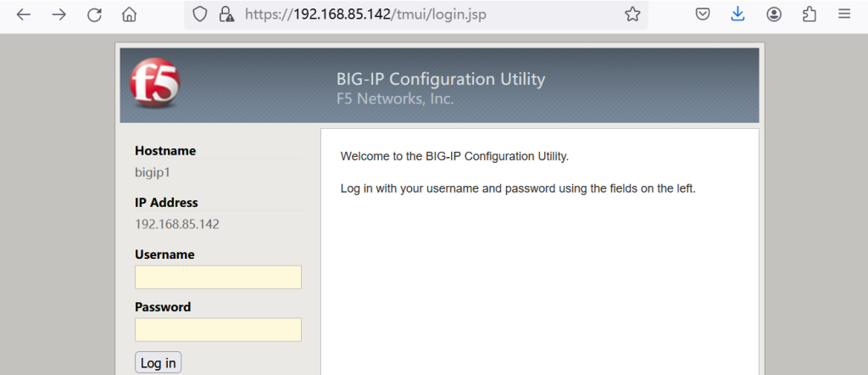Click the browser back arrow
Image resolution: width=868 pixels, height=375 pixels.
pos(23,15)
